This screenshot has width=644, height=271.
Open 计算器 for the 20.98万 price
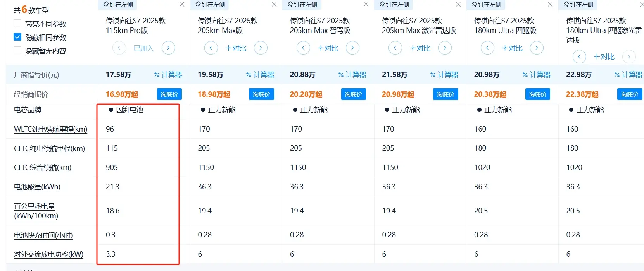coord(536,75)
